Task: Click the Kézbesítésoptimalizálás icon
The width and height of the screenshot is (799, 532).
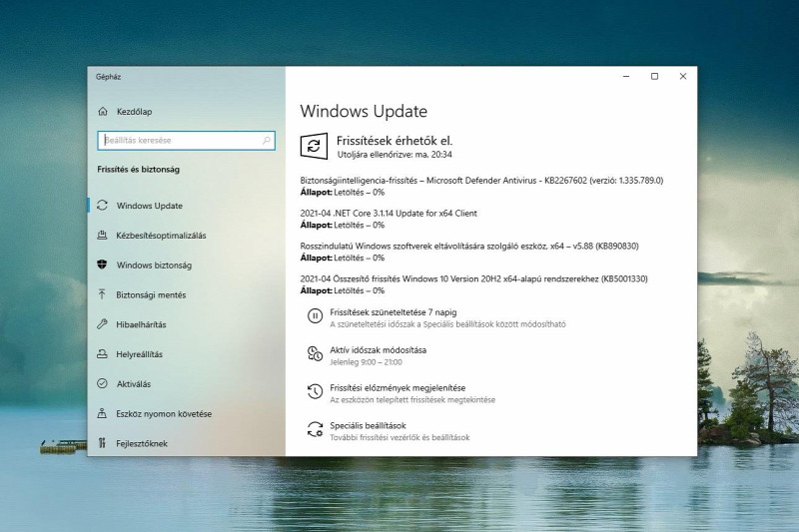Action: pos(102,235)
